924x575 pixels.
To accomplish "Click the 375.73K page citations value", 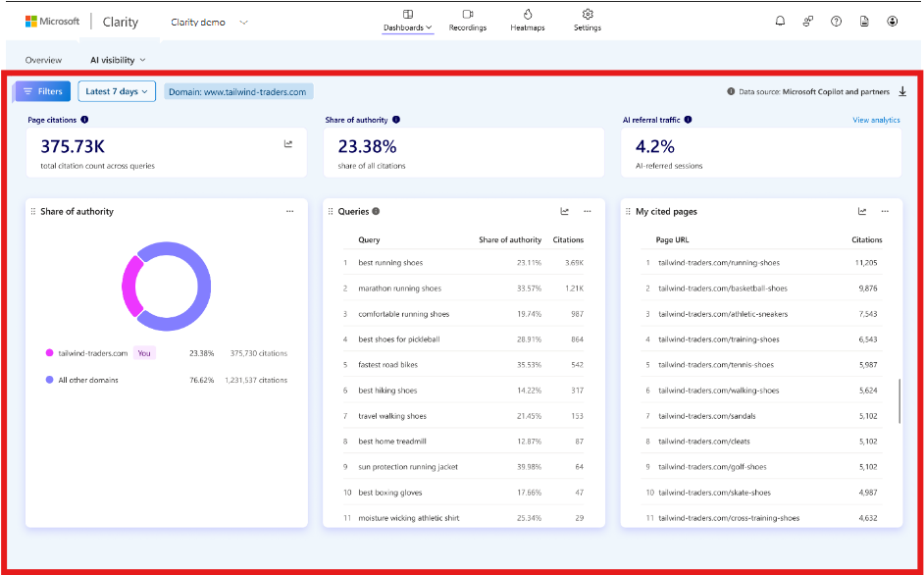I will (x=73, y=146).
